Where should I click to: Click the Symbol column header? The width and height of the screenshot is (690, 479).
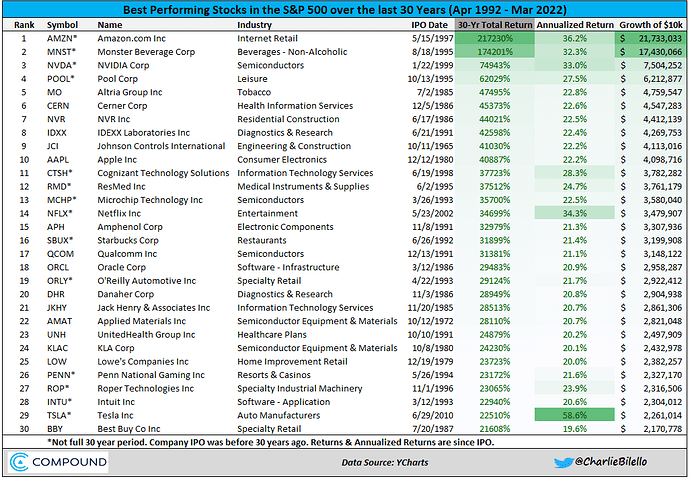pyautogui.click(x=62, y=25)
